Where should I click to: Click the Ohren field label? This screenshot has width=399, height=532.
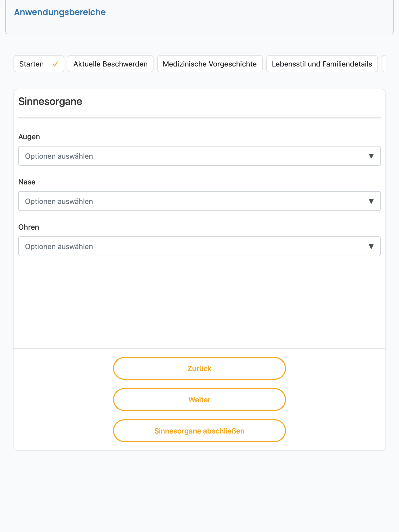click(x=29, y=227)
